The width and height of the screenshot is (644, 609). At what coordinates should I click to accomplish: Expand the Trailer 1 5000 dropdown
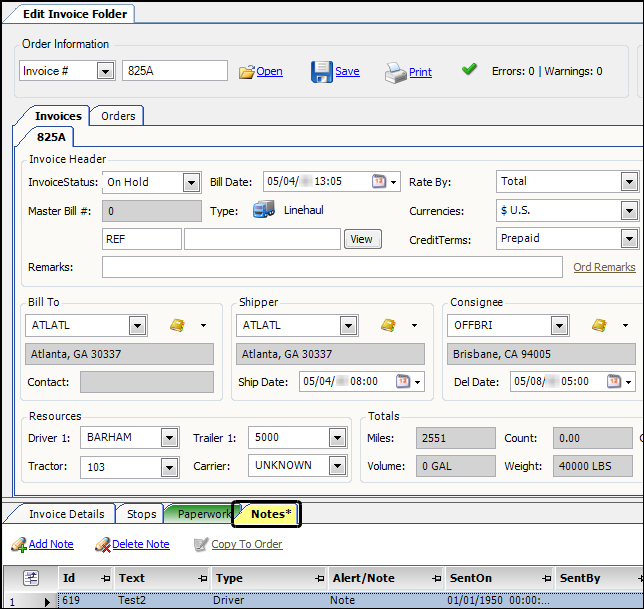[337, 438]
